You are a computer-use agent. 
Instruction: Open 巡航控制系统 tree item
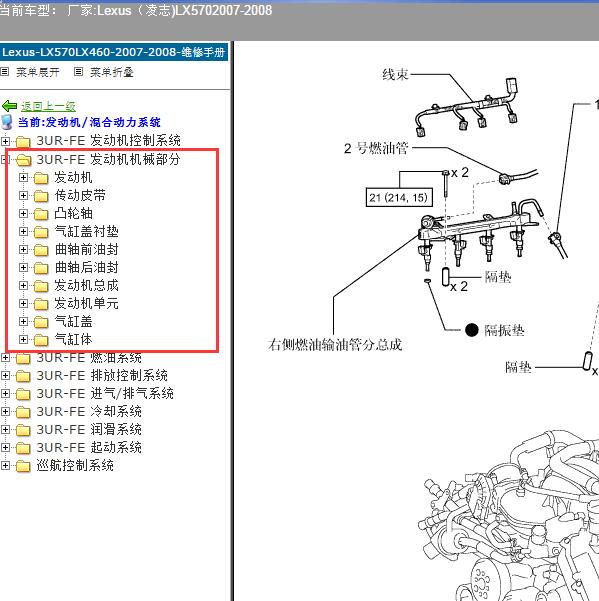[x=75, y=465]
